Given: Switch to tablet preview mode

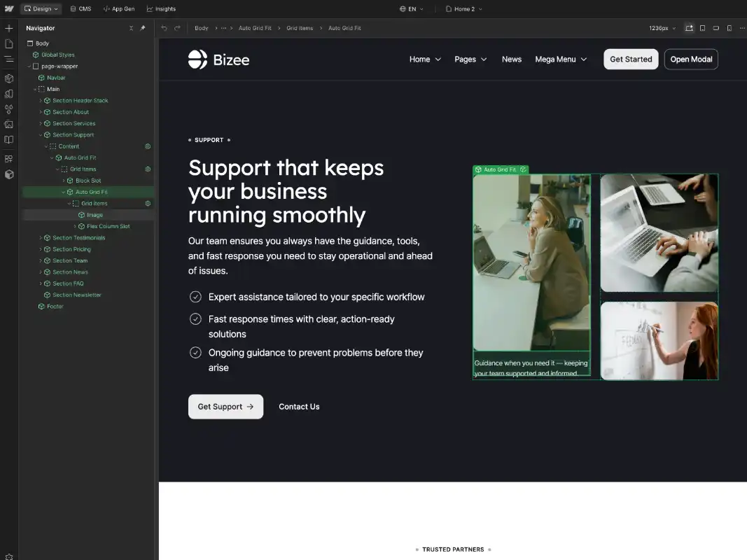Looking at the screenshot, I should pyautogui.click(x=702, y=28).
